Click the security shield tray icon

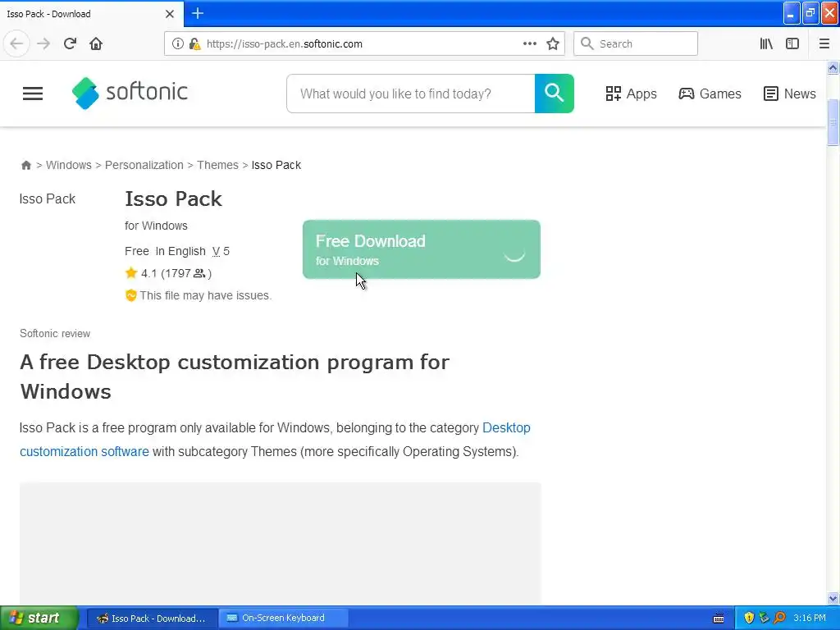coord(749,618)
